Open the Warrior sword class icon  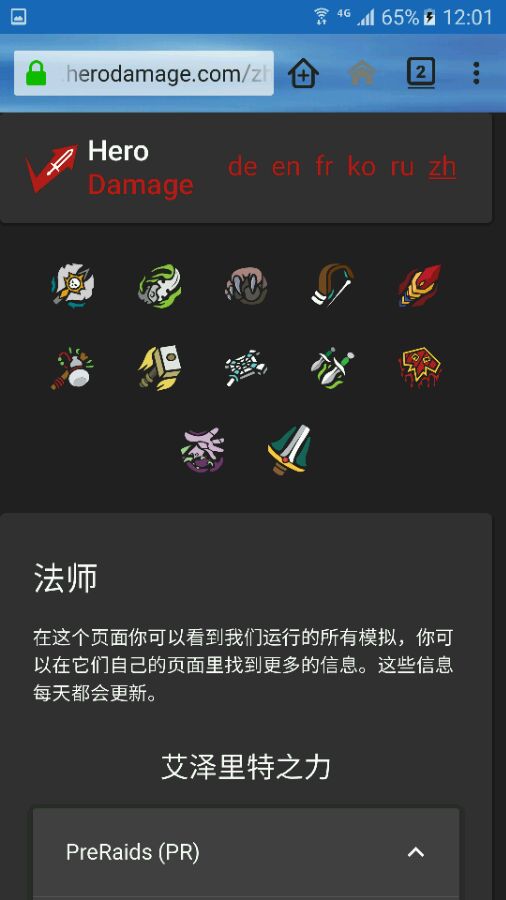[289, 451]
